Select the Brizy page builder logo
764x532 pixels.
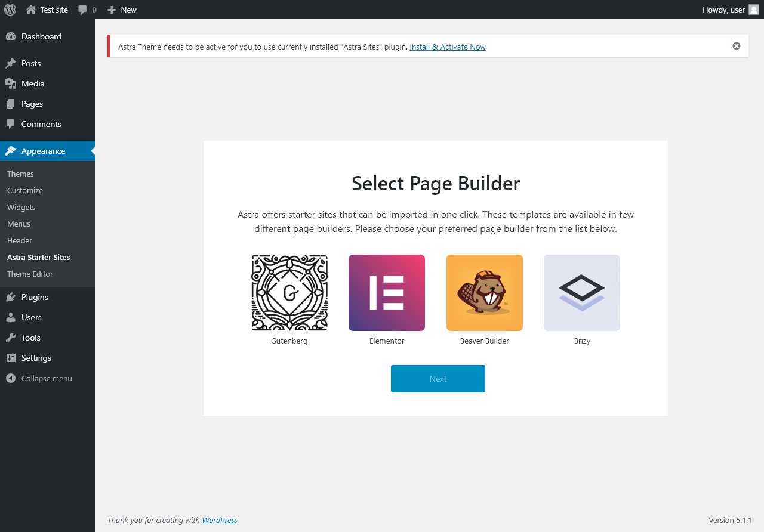[582, 293]
